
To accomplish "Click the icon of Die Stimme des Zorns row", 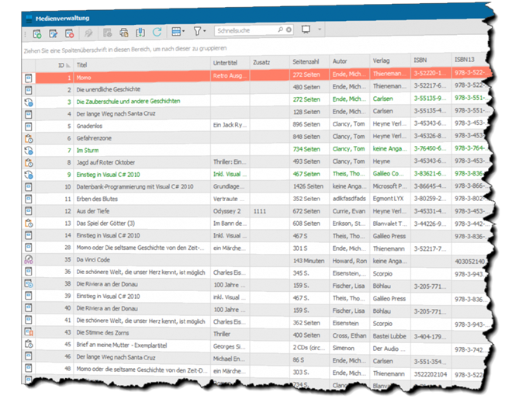I will pos(29,332).
